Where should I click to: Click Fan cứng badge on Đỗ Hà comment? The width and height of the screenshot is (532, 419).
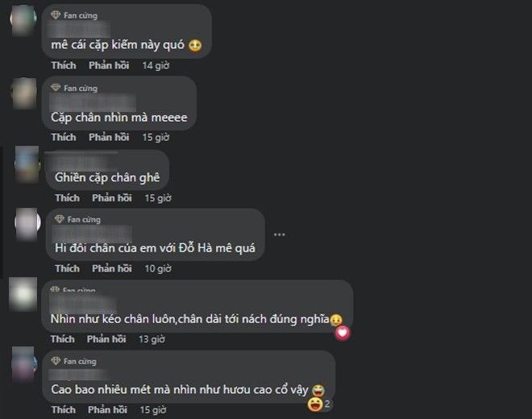77,219
